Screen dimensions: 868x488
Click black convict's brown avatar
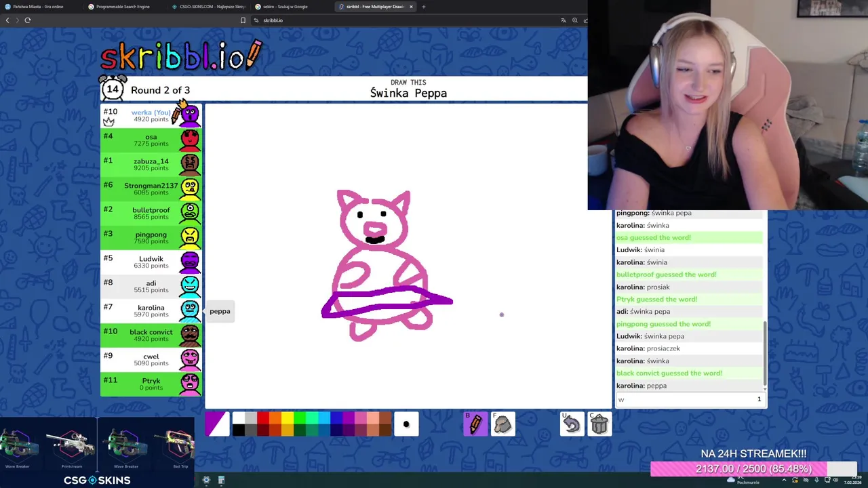coord(190,335)
